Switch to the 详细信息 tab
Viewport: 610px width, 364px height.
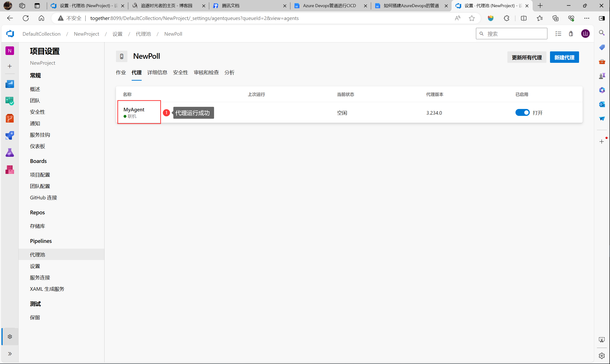coord(157,73)
